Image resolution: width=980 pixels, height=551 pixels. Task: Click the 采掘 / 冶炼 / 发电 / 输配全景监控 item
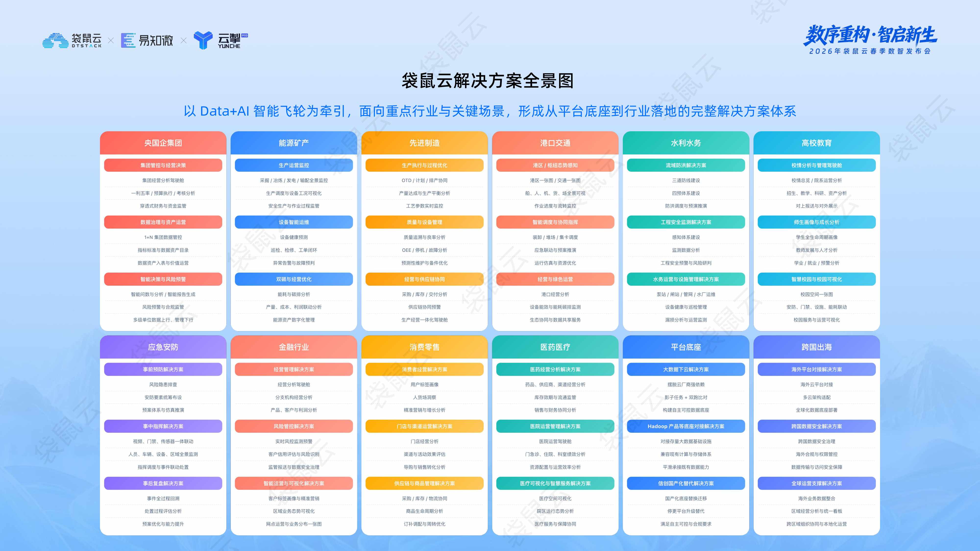[x=294, y=181]
